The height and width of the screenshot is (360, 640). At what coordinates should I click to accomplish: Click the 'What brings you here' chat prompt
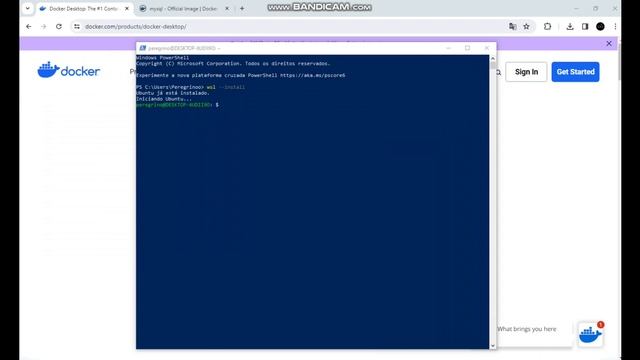click(x=527, y=329)
